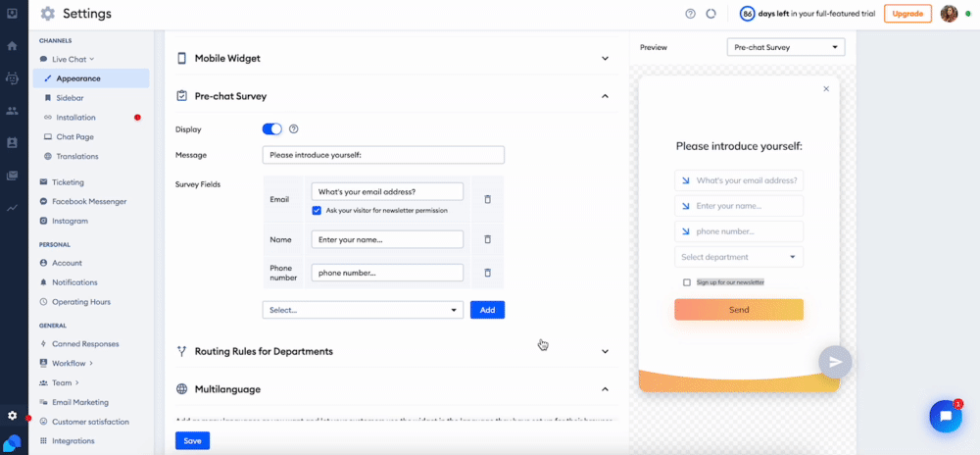Click the Send button in the preview
The height and width of the screenshot is (455, 980).
coord(739,310)
